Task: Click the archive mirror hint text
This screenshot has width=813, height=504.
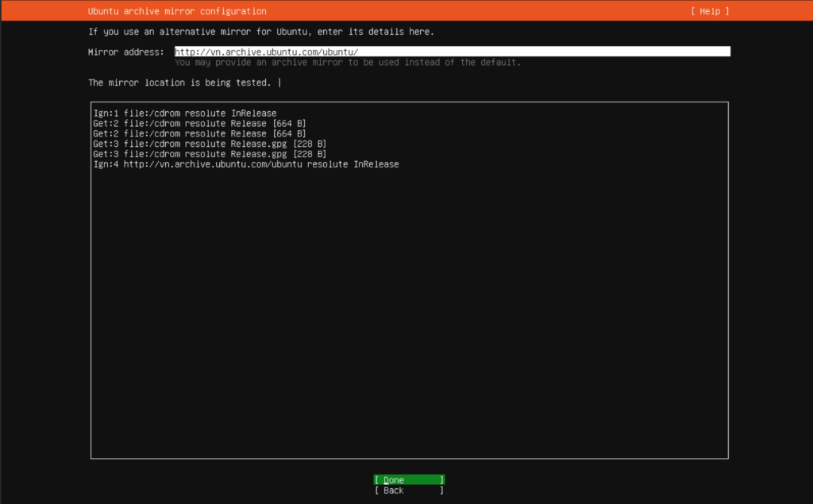Action: click(x=348, y=62)
